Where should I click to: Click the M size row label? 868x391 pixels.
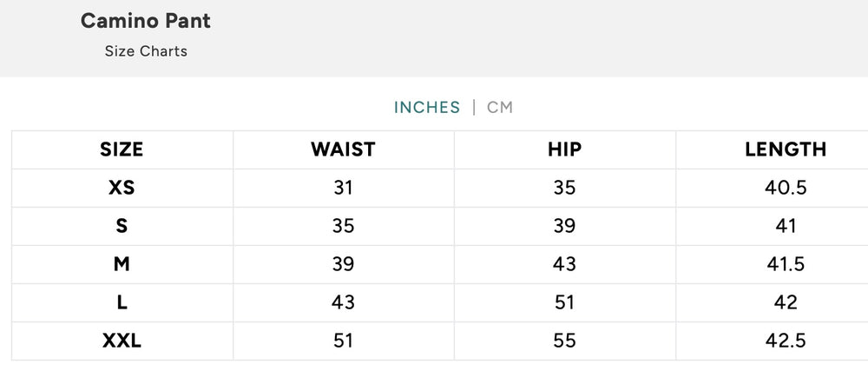coord(122,264)
